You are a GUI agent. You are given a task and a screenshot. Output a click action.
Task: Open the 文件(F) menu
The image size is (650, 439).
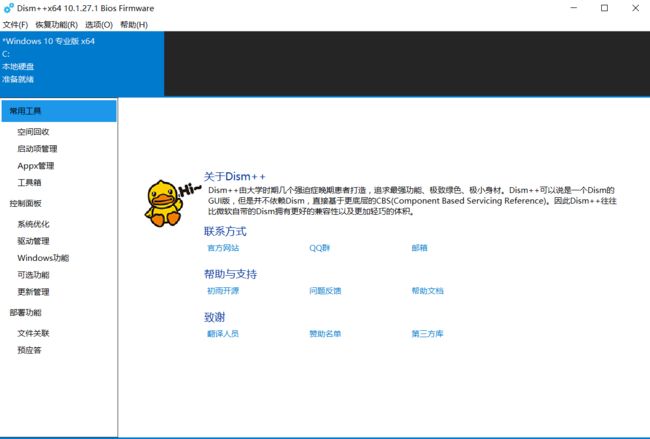[x=15, y=25]
